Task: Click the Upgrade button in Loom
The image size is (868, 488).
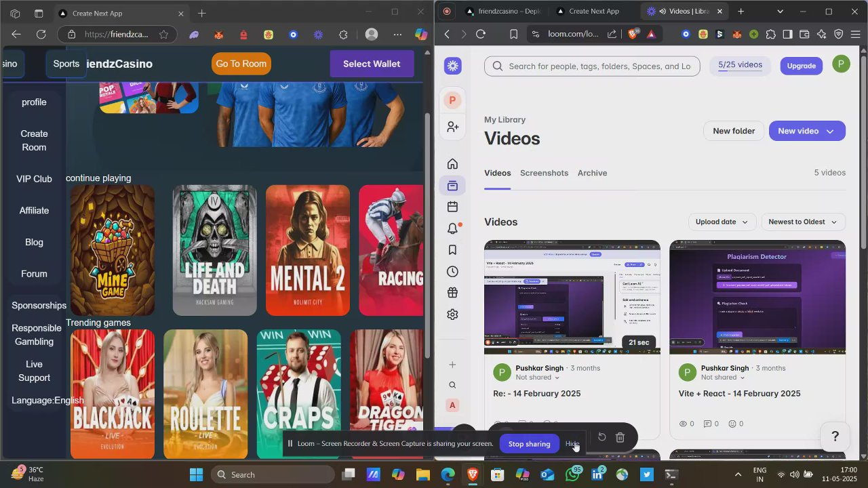Action: point(802,66)
